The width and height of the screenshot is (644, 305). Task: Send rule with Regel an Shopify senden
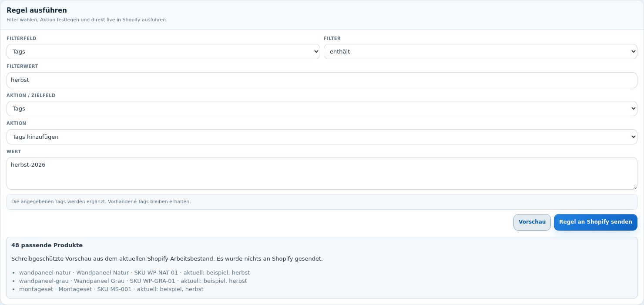(596, 222)
